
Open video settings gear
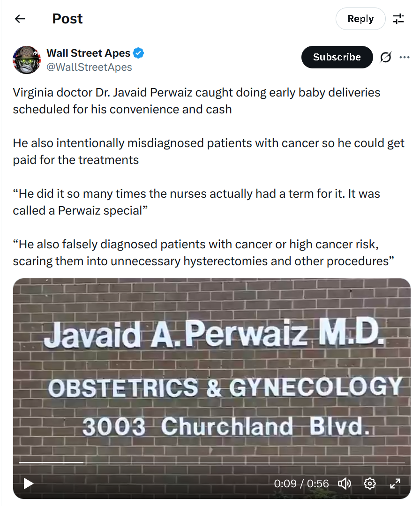click(370, 484)
